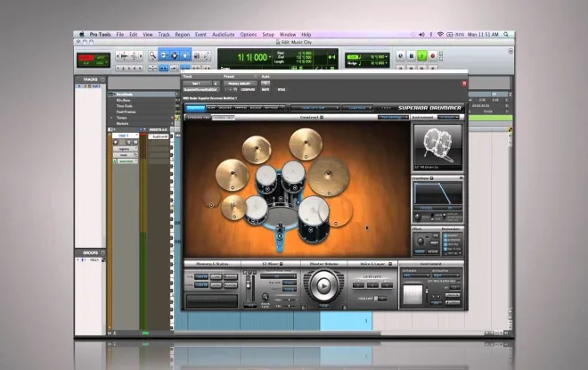Start playback with the green Play button
The width and height of the screenshot is (588, 370).
[422, 56]
